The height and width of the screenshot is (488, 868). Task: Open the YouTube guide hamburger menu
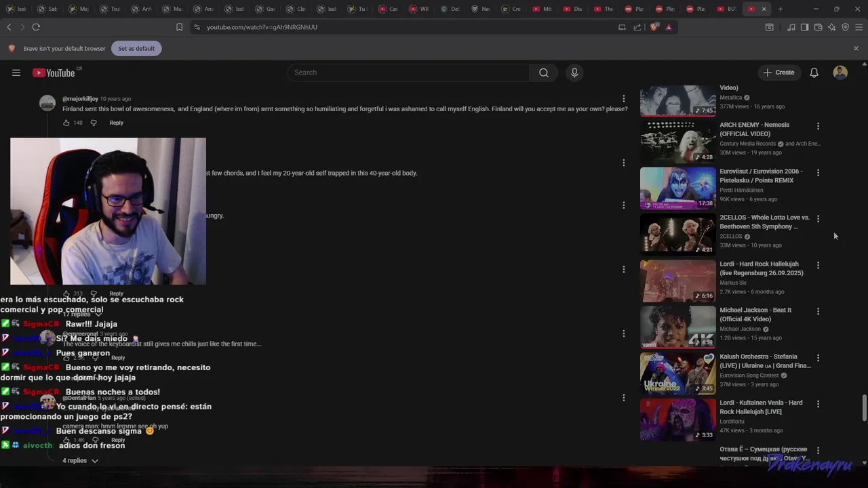pyautogui.click(x=16, y=73)
